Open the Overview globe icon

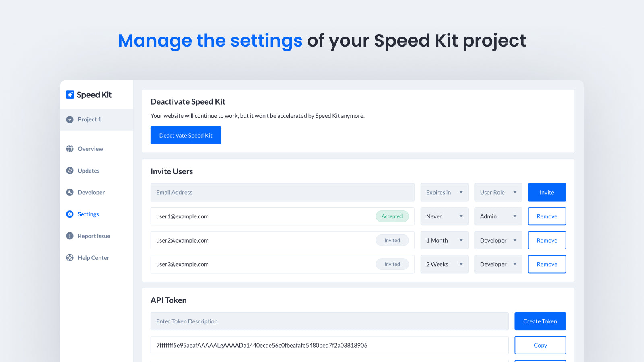point(70,149)
